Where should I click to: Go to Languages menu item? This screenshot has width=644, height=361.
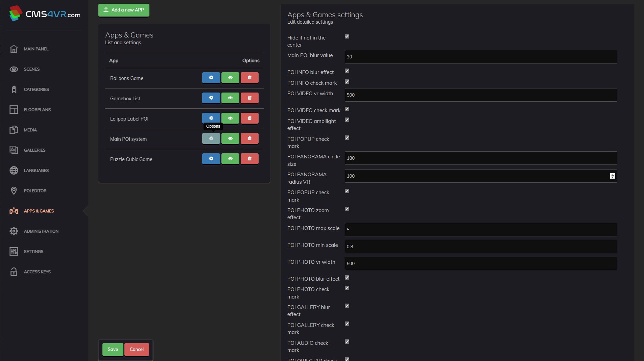36,171
